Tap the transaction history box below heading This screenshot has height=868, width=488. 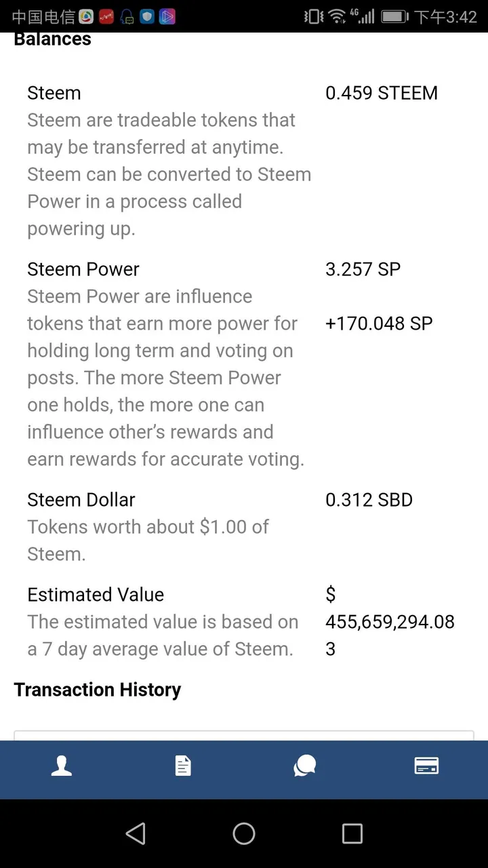click(244, 735)
